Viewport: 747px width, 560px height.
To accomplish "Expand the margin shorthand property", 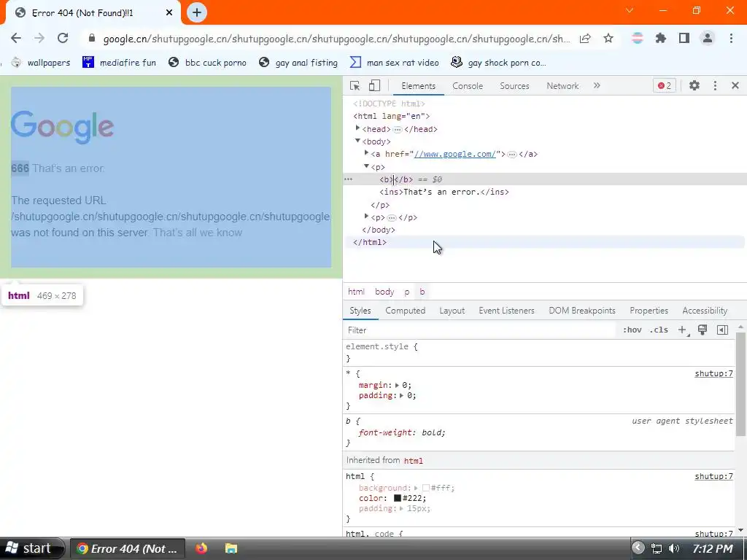I will (397, 385).
